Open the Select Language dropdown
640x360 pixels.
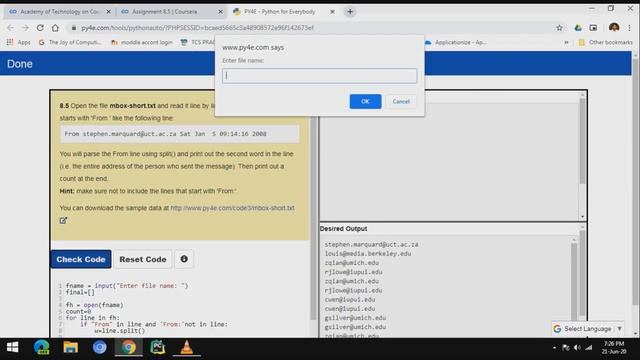click(x=587, y=329)
